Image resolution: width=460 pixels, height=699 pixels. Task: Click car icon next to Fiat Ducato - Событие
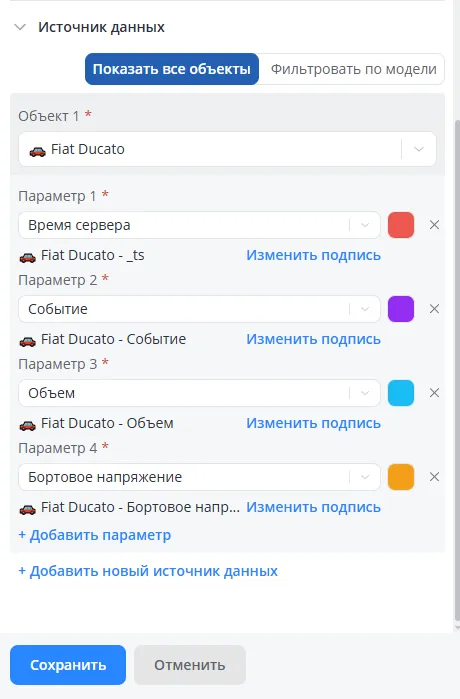coord(28,341)
